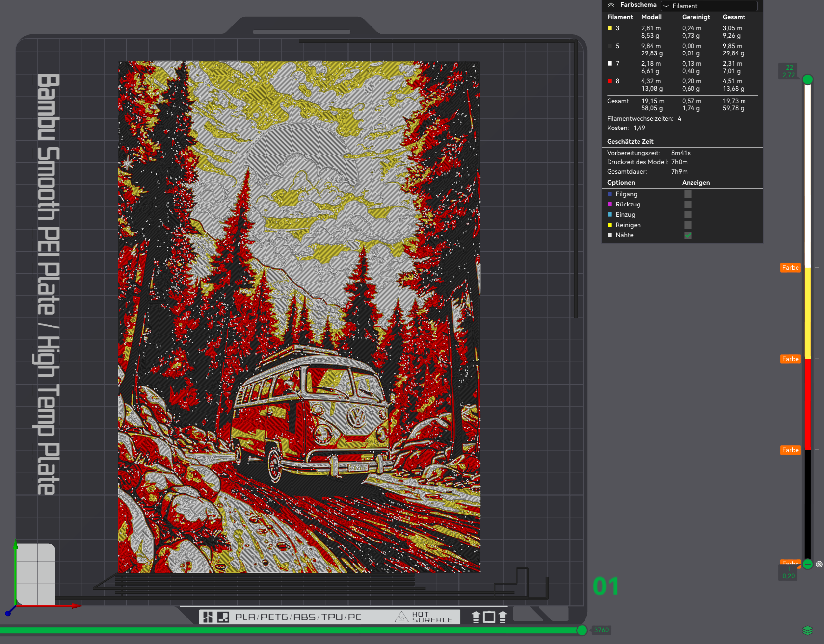824x644 pixels.
Task: Click the red filament 8 color square
Action: tap(610, 81)
